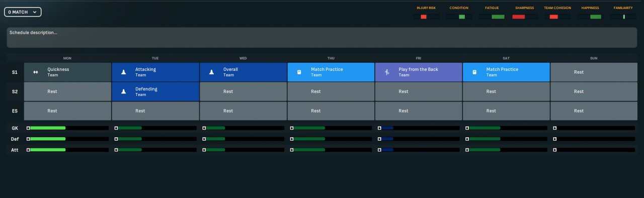Screen dimensions: 644x198
Task: Click the Play from the Back player icon
Action: pos(387,72)
